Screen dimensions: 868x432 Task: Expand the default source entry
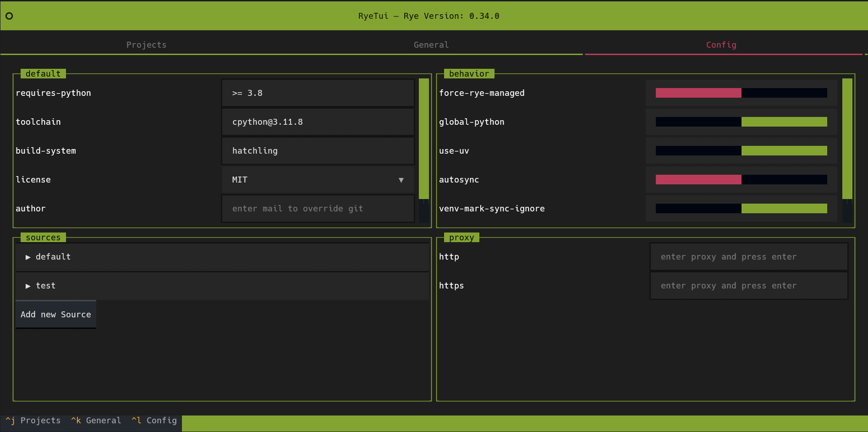[x=222, y=257]
